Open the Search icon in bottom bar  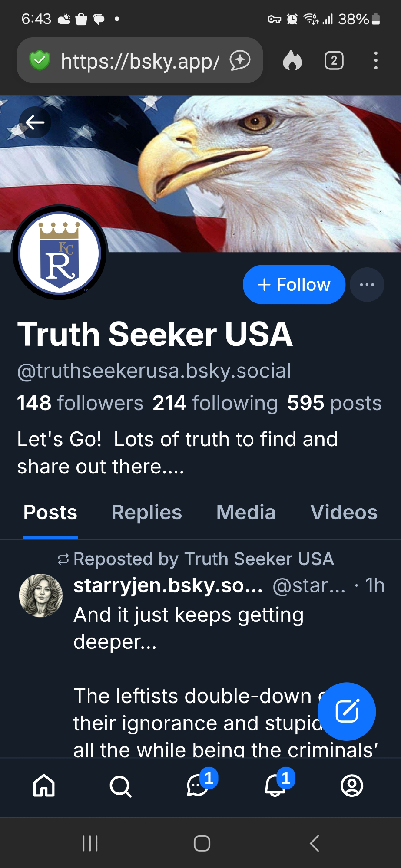[120, 786]
